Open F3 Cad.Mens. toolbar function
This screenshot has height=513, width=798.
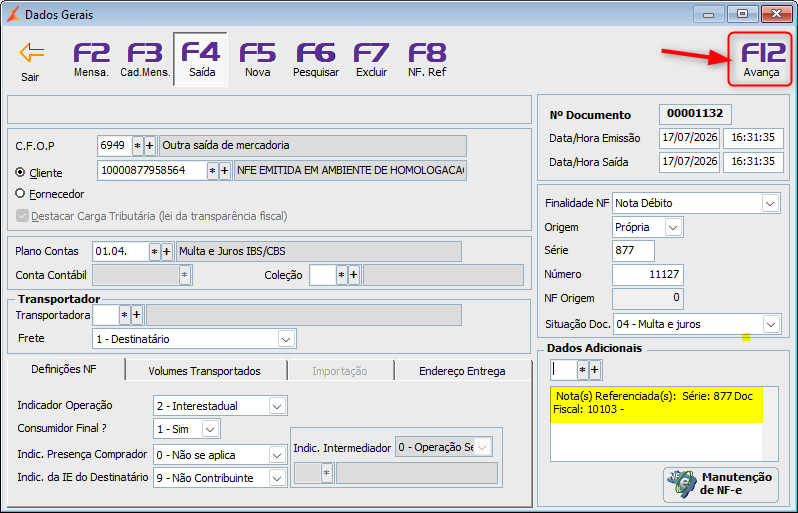click(x=145, y=59)
